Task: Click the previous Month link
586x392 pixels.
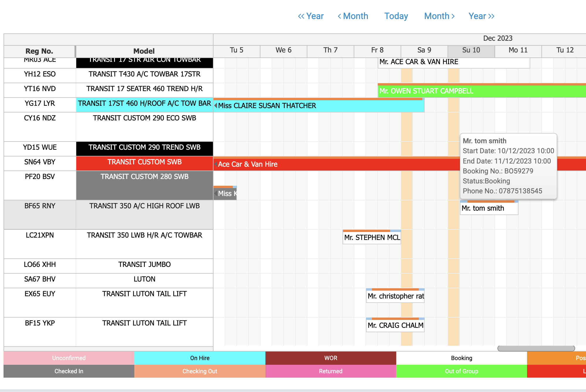Action: (353, 16)
